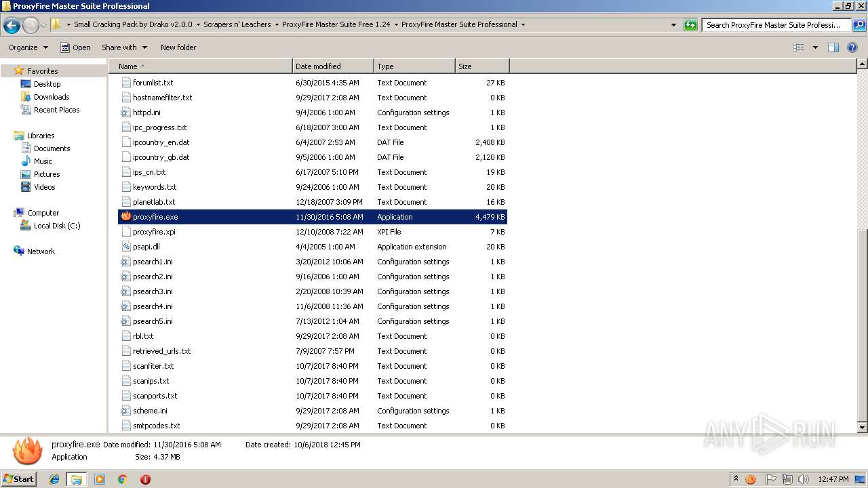Select Computer in navigation pane

(x=43, y=213)
